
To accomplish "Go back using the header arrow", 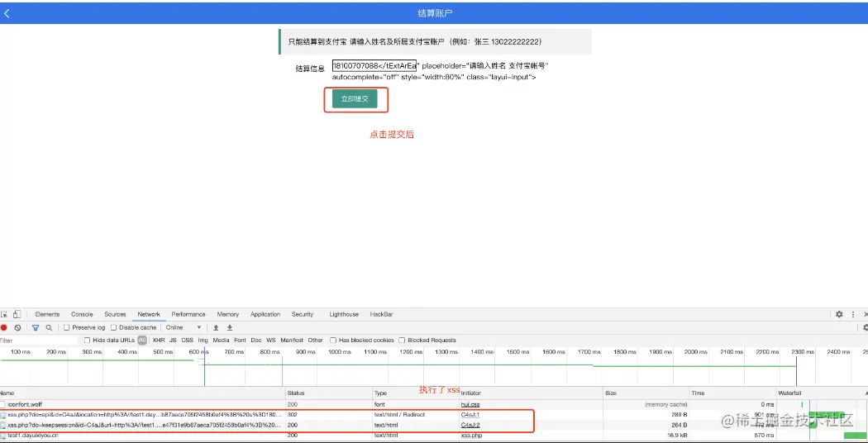I will (x=7, y=13).
